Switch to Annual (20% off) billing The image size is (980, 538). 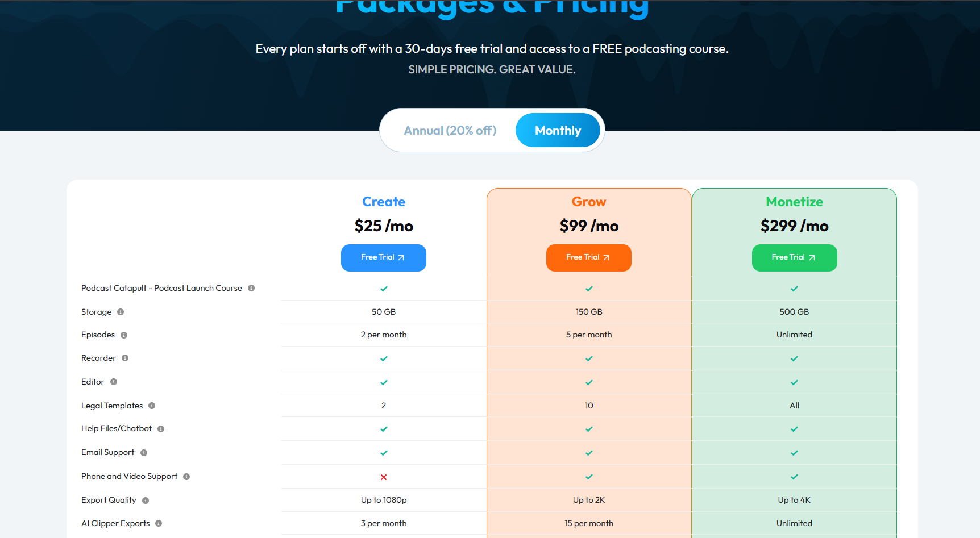click(x=450, y=131)
